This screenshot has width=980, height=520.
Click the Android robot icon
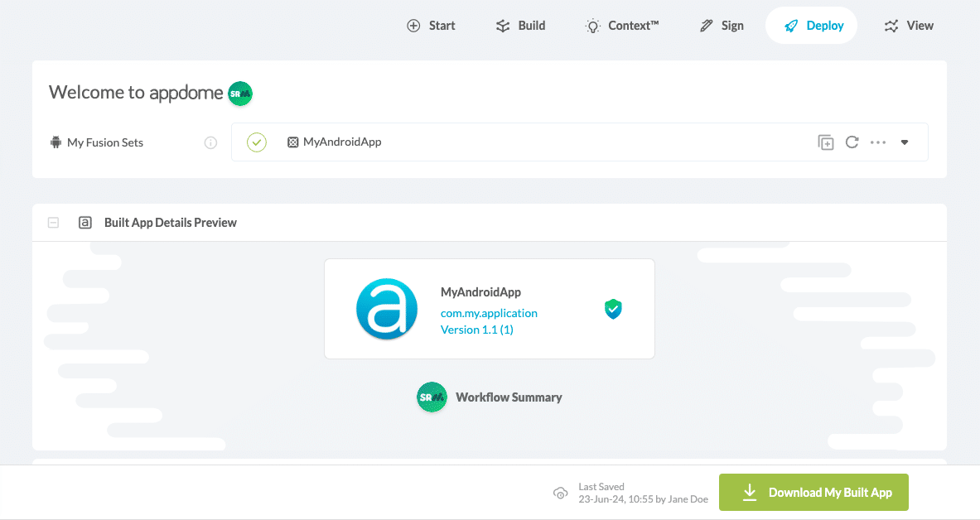[56, 142]
